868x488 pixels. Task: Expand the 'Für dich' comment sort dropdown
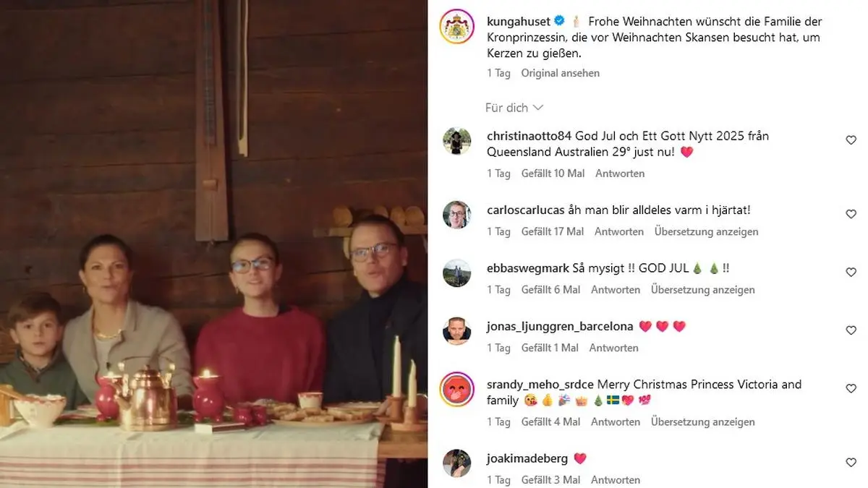(x=514, y=108)
